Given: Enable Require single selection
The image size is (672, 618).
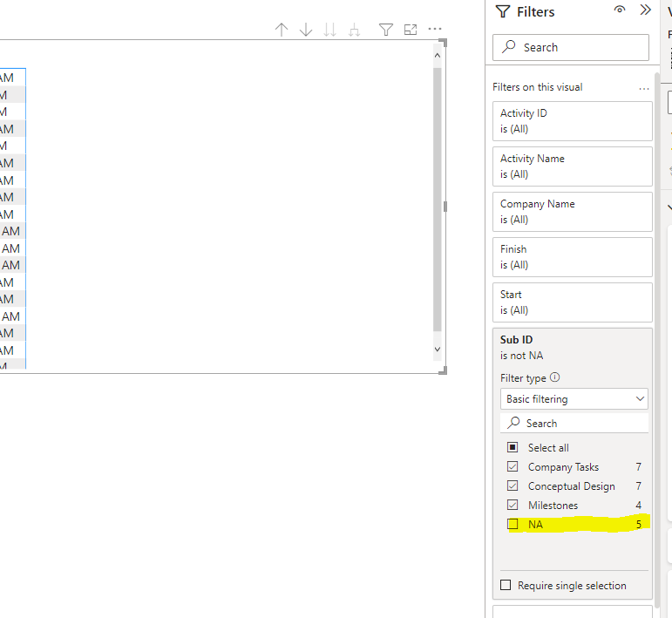Looking at the screenshot, I should click(506, 586).
